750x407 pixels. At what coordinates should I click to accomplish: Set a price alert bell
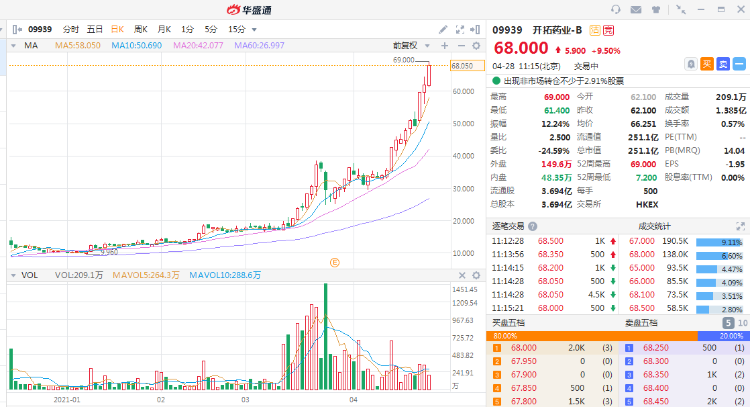coord(691,64)
